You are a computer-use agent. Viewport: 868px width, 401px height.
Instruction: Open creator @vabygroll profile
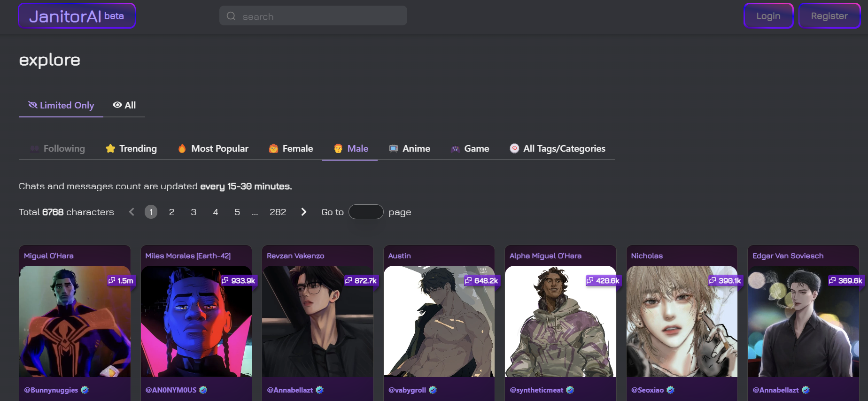tap(407, 390)
